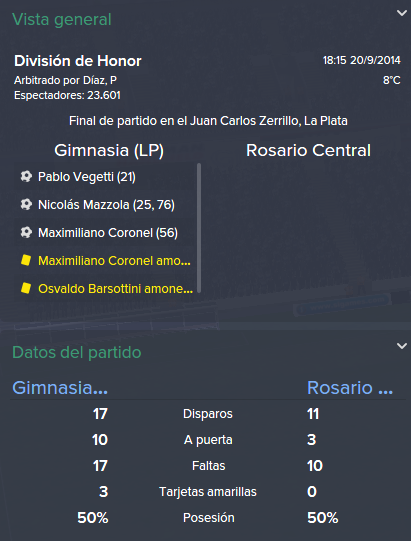Click the División de Honor competition title

point(78,61)
